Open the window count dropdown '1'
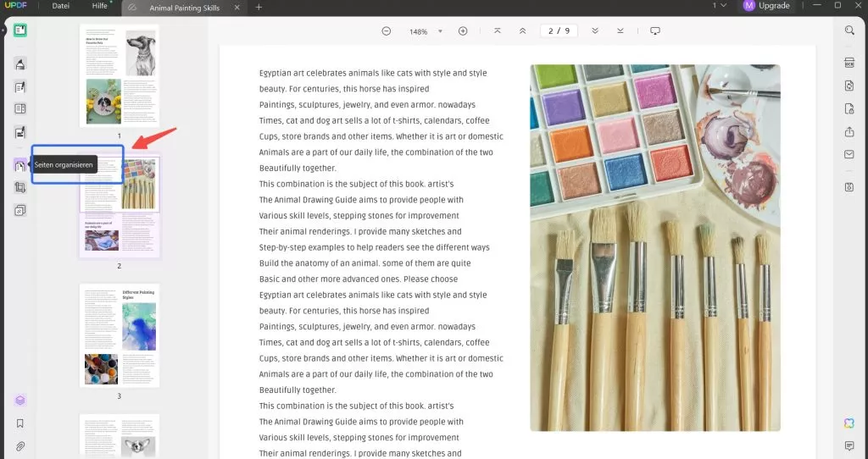The width and height of the screenshot is (868, 459). (719, 6)
